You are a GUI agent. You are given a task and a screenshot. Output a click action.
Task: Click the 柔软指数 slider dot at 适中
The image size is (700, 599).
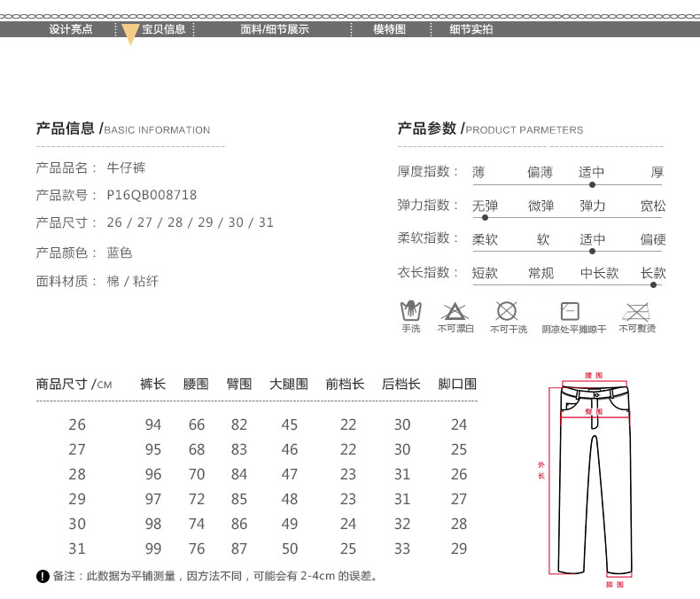coord(592,252)
